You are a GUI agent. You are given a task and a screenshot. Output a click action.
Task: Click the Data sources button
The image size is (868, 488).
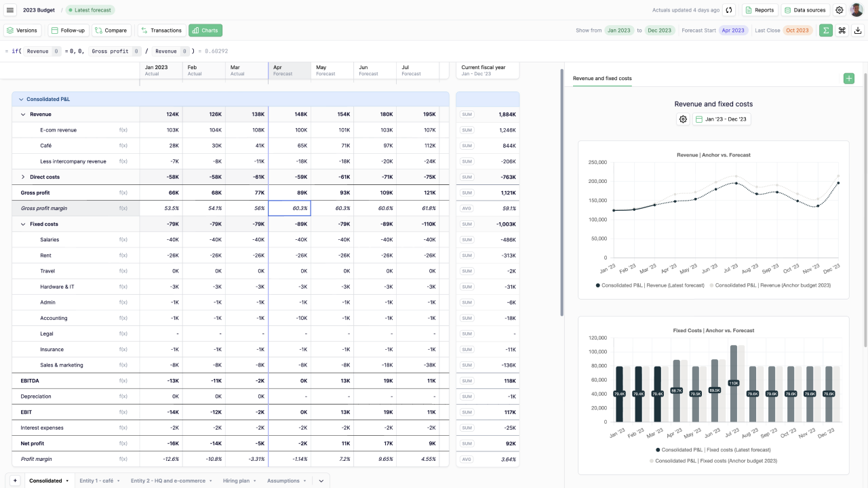tap(806, 10)
